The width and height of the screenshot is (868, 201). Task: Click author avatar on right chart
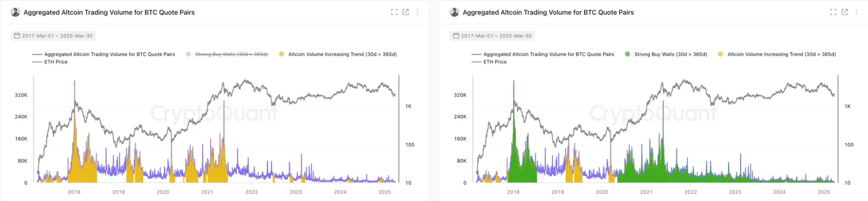tap(454, 12)
